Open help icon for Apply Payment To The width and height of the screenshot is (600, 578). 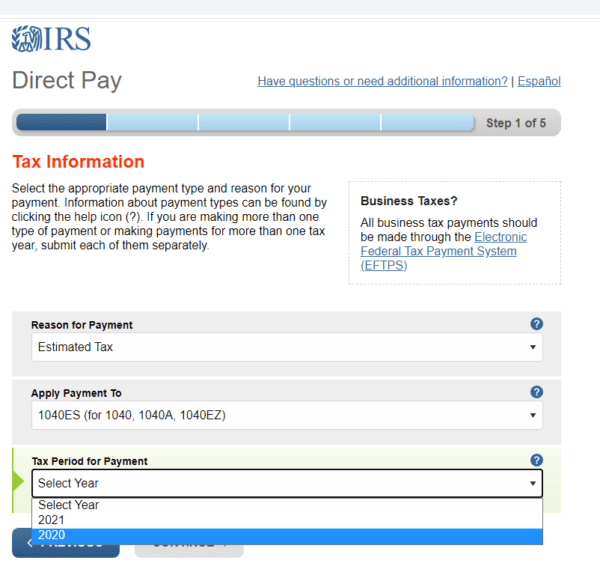[536, 392]
